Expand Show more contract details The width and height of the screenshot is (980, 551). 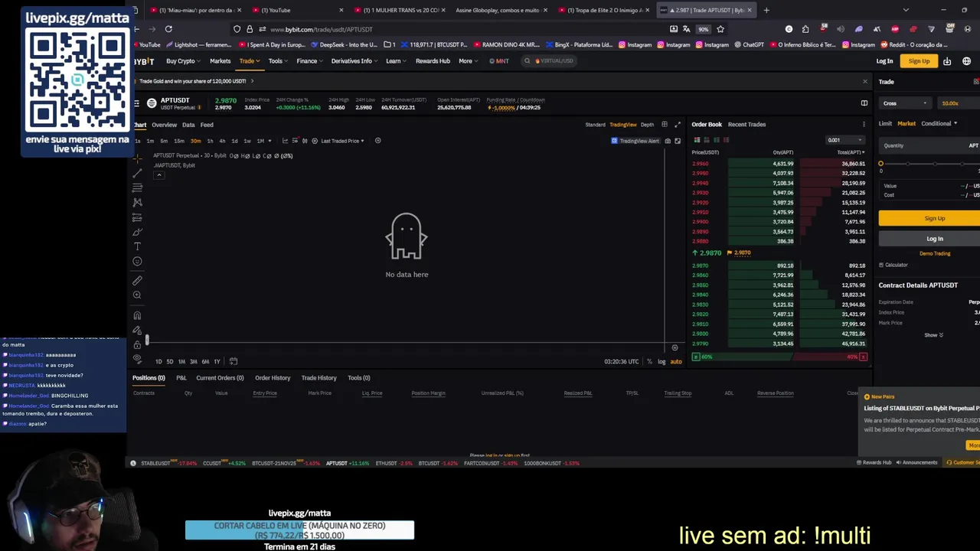click(933, 335)
